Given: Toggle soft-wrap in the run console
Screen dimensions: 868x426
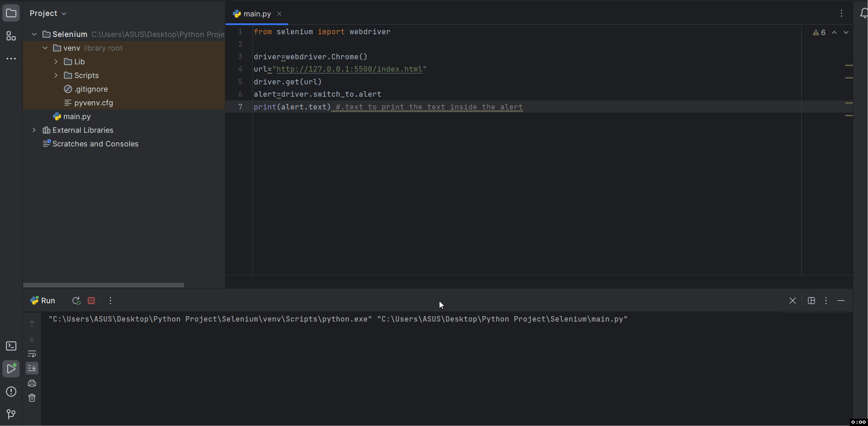Looking at the screenshot, I should [x=32, y=354].
